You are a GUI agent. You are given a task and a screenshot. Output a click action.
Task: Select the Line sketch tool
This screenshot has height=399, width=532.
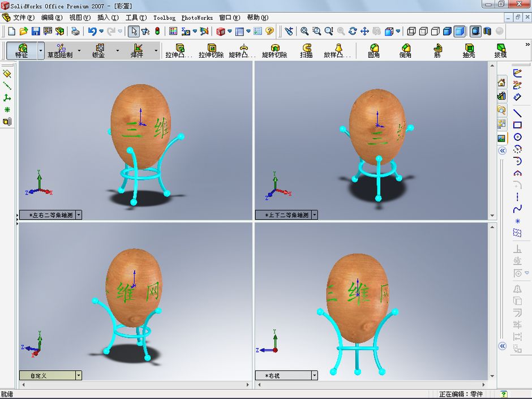point(517,112)
